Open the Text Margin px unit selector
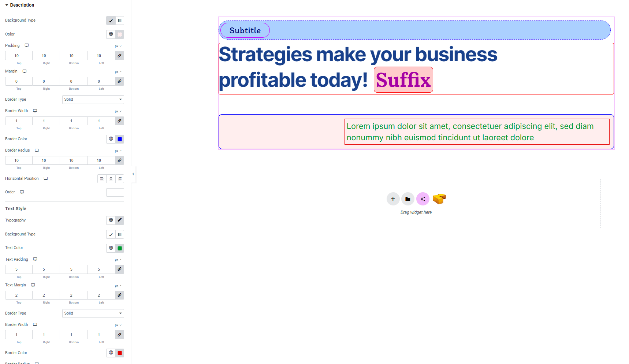Viewport: 629px width, 364px height. pos(118,286)
